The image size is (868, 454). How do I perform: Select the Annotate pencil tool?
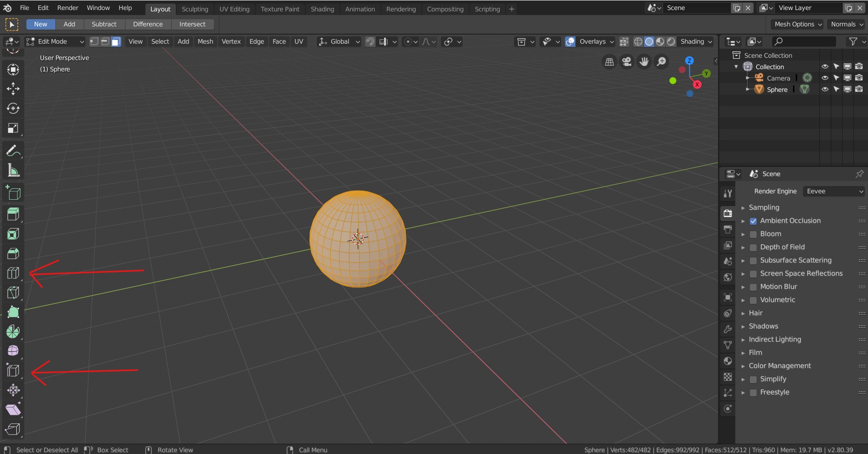point(13,151)
